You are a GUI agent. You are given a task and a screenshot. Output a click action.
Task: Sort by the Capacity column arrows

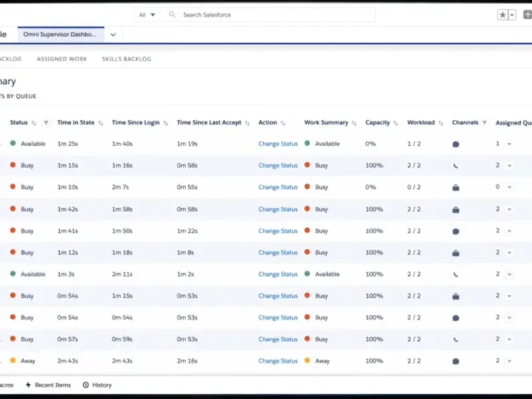396,123
